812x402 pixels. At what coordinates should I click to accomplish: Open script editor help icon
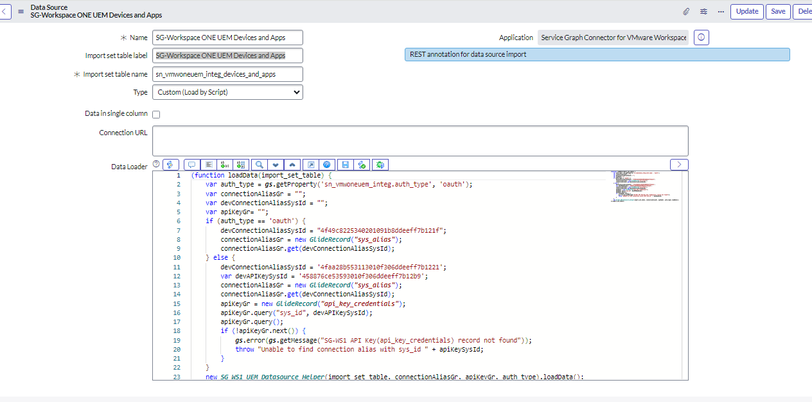click(x=326, y=165)
